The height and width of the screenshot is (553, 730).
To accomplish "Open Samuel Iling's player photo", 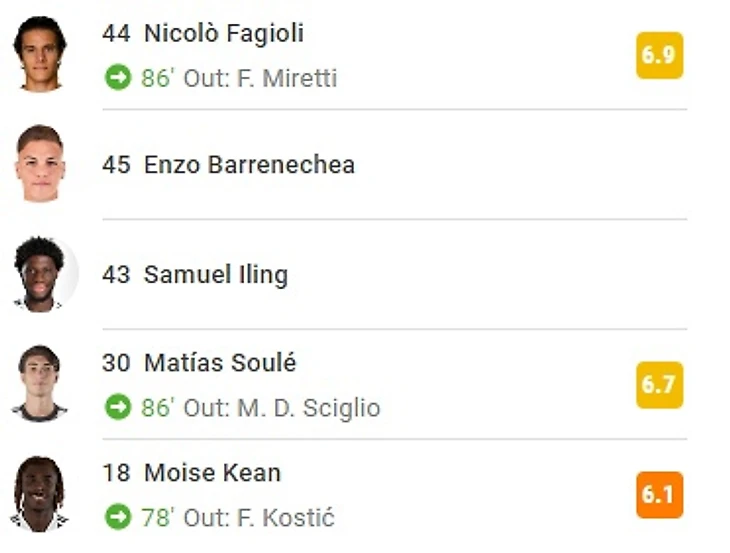I will click(40, 274).
